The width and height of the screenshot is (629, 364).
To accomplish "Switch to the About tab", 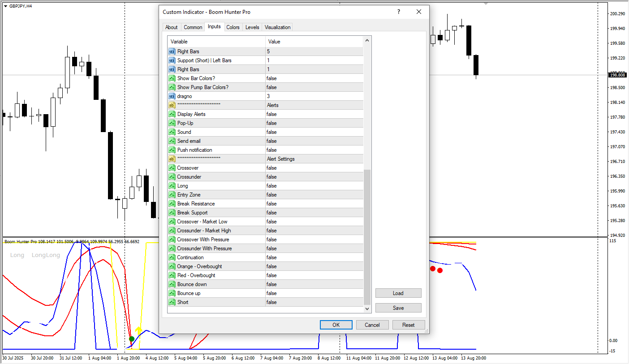I will coord(172,27).
